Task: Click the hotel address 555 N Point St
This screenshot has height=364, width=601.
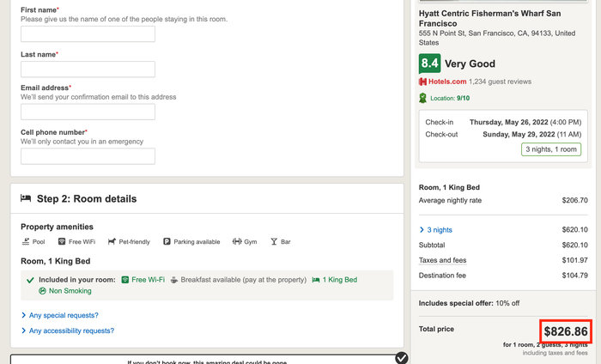Action: [x=497, y=38]
